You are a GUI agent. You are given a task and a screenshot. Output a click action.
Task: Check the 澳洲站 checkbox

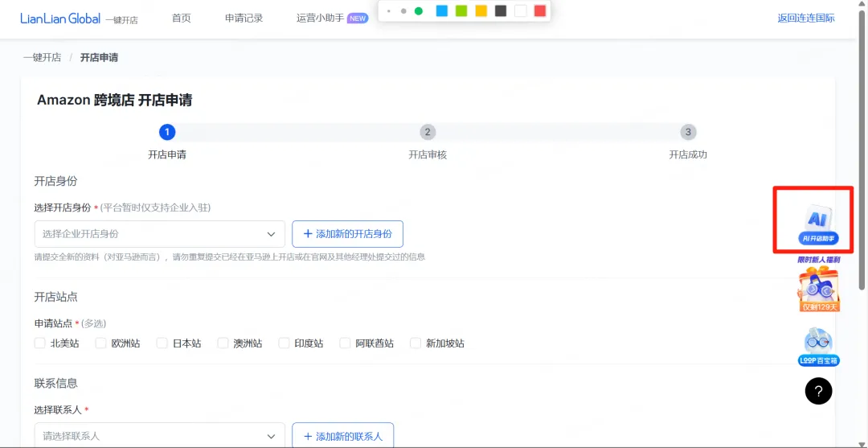[223, 343]
